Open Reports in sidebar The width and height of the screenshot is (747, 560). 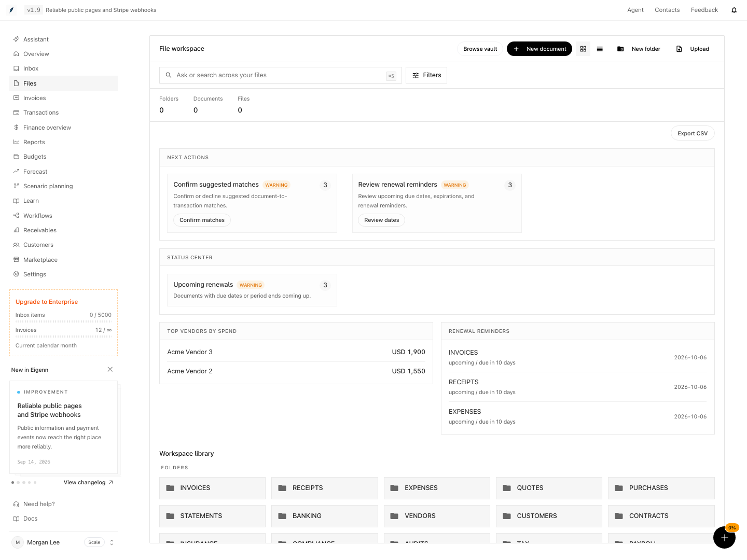coord(63,142)
